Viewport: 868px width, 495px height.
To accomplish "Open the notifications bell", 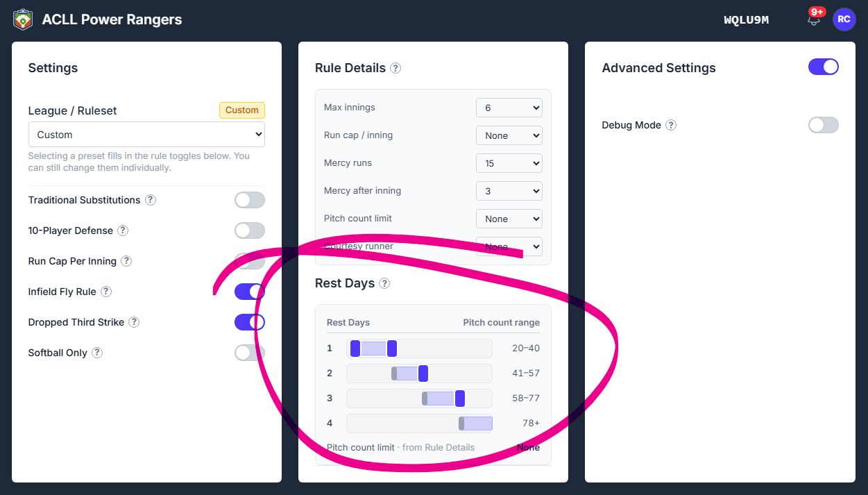I will tap(814, 19).
